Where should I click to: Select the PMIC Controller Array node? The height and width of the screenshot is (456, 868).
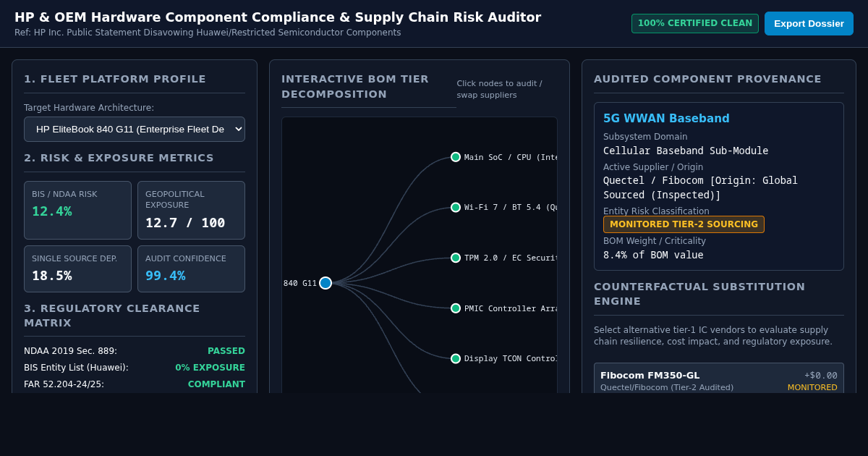456,308
